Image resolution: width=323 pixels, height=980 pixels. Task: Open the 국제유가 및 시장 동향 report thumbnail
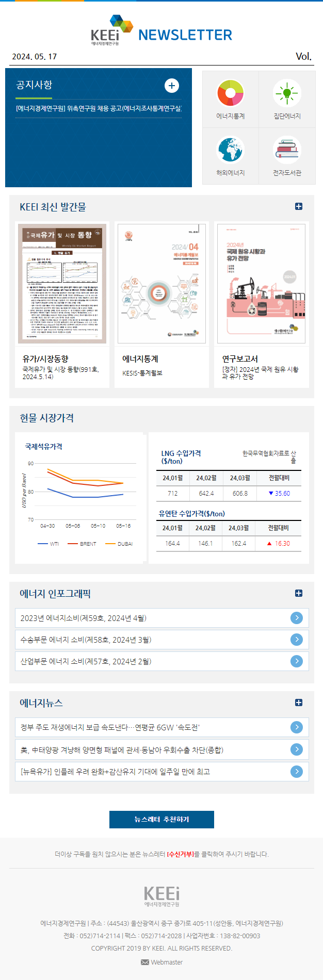pyautogui.click(x=62, y=284)
